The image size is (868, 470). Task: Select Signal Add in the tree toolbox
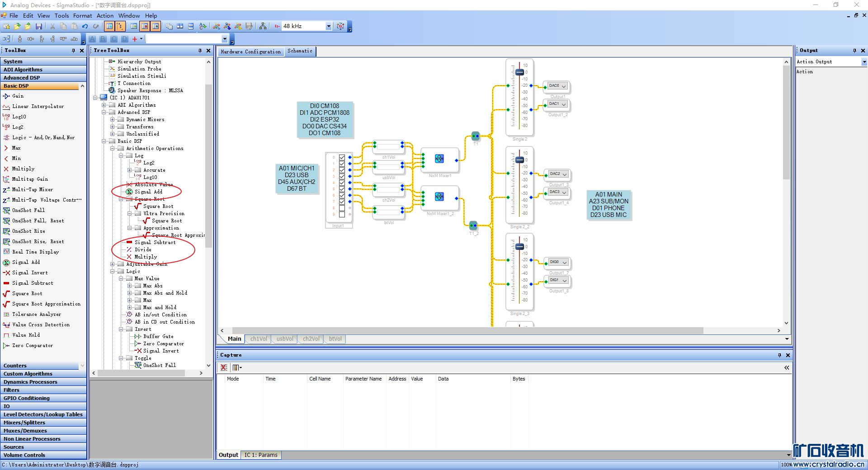(x=148, y=192)
